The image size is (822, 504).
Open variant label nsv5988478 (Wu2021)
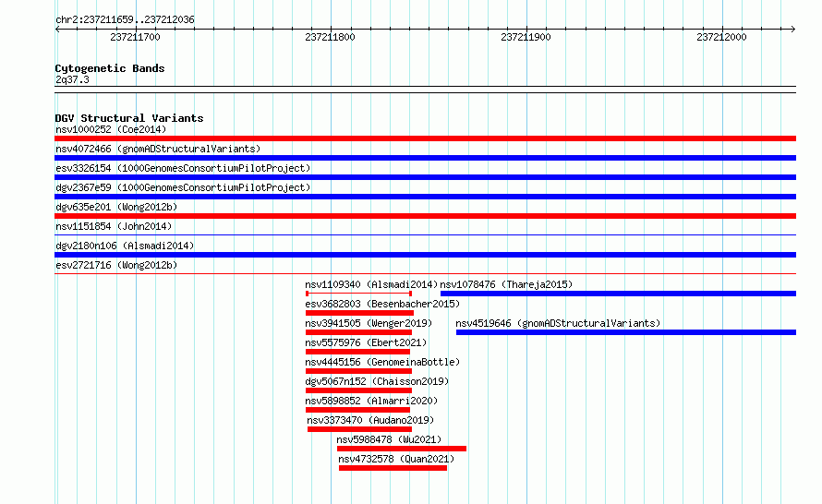click(x=389, y=439)
